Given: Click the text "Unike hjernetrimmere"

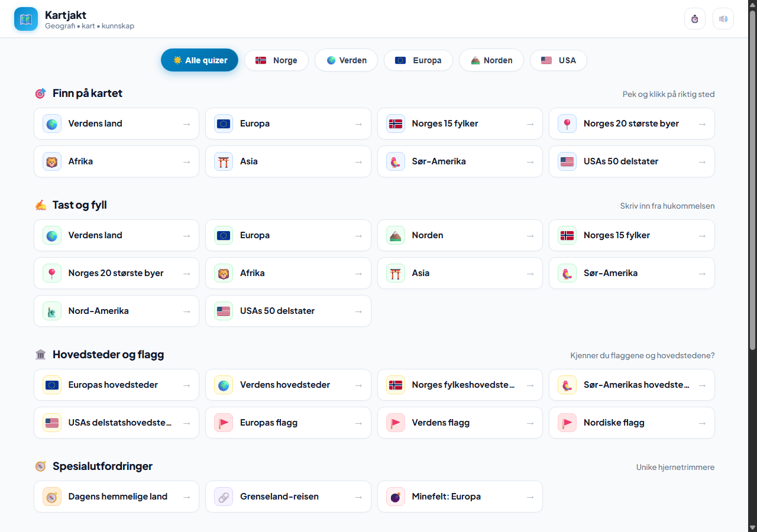Looking at the screenshot, I should [675, 467].
